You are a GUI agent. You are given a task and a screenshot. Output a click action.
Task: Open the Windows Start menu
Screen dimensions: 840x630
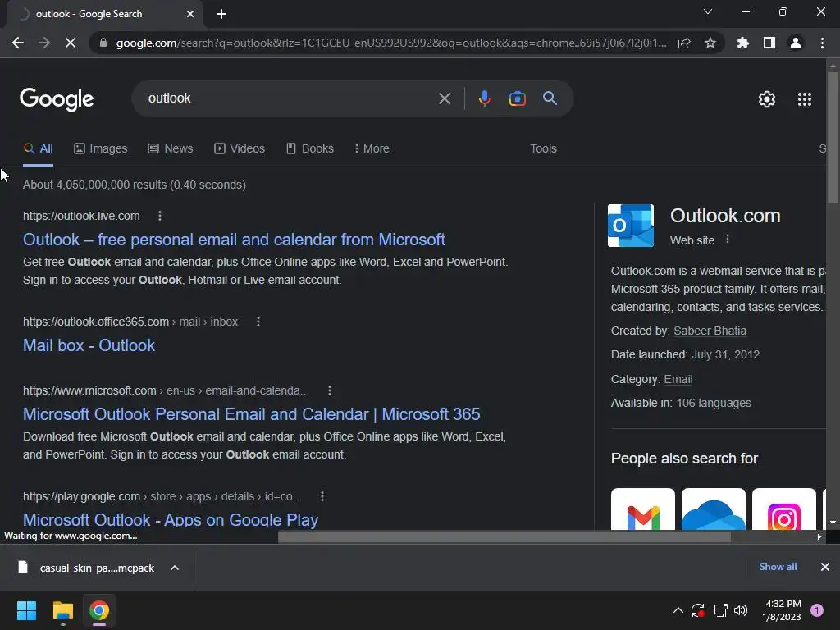(x=26, y=610)
